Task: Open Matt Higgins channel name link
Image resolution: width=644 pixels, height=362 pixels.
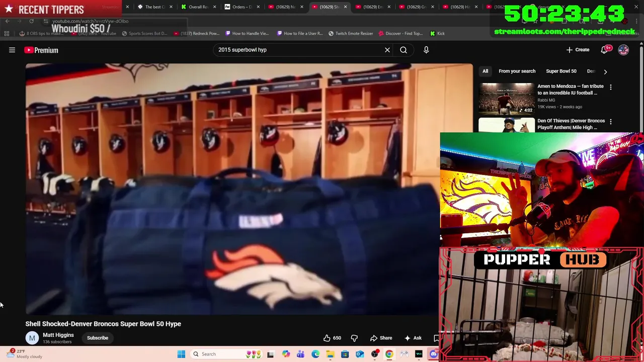Action: [x=58, y=335]
